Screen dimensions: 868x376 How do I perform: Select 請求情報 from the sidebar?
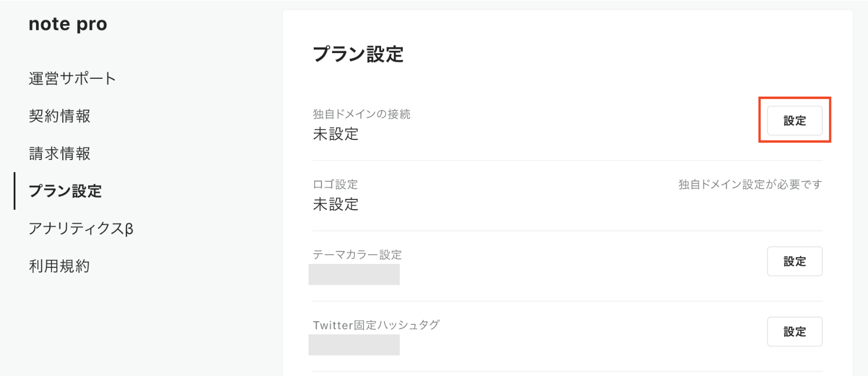click(59, 154)
